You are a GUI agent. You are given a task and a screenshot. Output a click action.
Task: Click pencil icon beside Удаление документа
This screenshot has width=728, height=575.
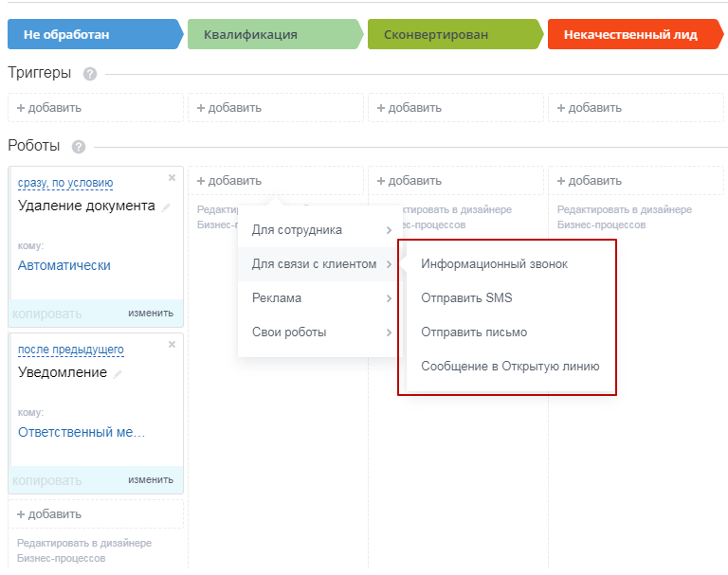point(166,207)
